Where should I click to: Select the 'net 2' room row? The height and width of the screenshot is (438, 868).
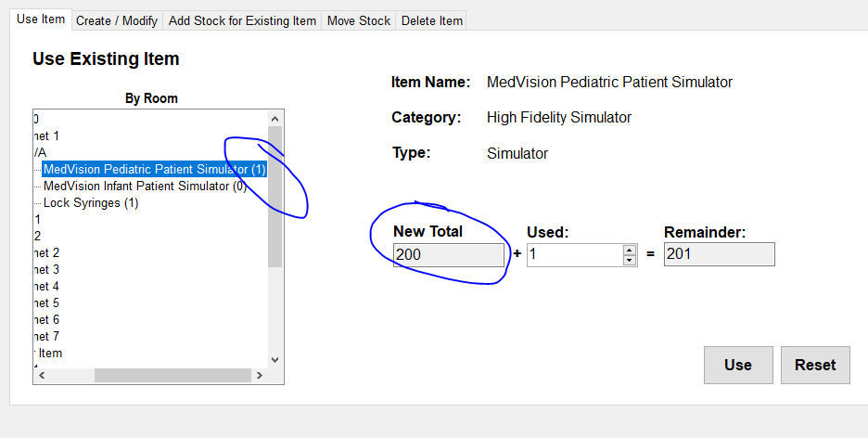point(46,253)
